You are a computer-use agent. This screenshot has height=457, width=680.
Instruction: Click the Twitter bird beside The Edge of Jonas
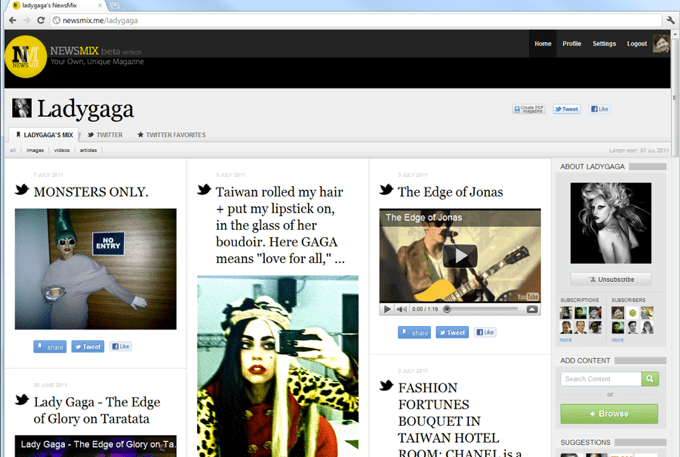[386, 189]
